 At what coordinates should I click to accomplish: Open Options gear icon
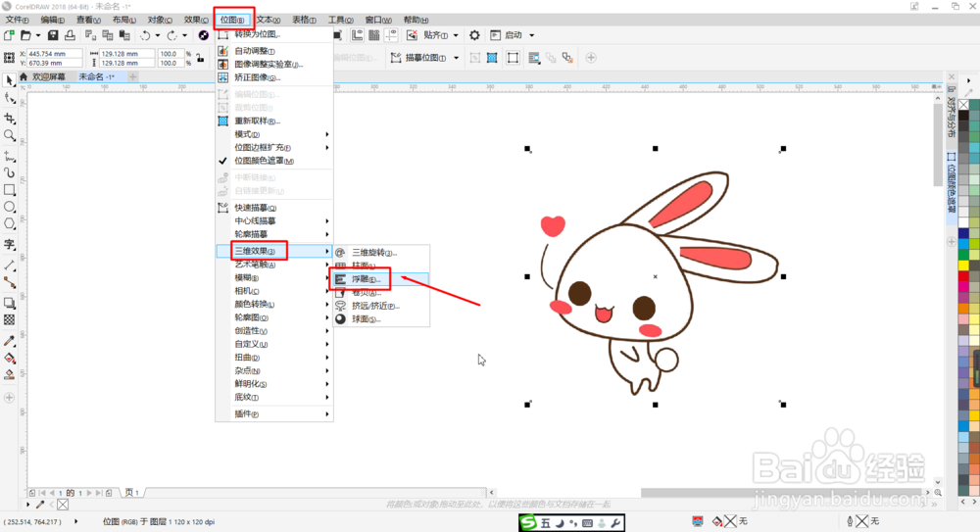[x=474, y=35]
